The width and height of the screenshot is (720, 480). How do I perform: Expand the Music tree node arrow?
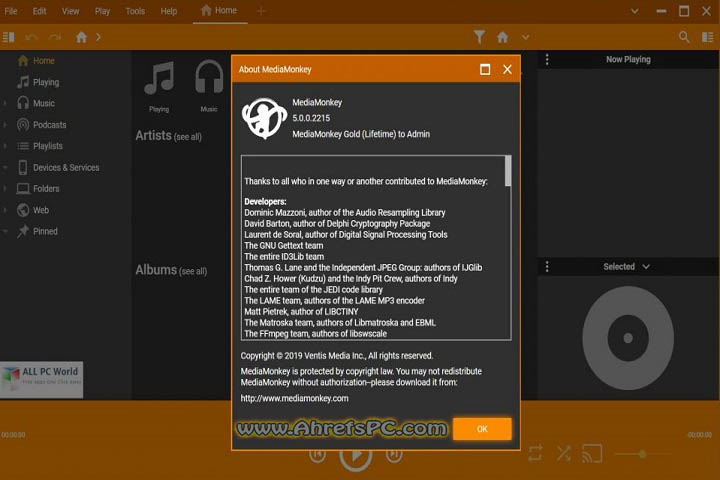5,103
